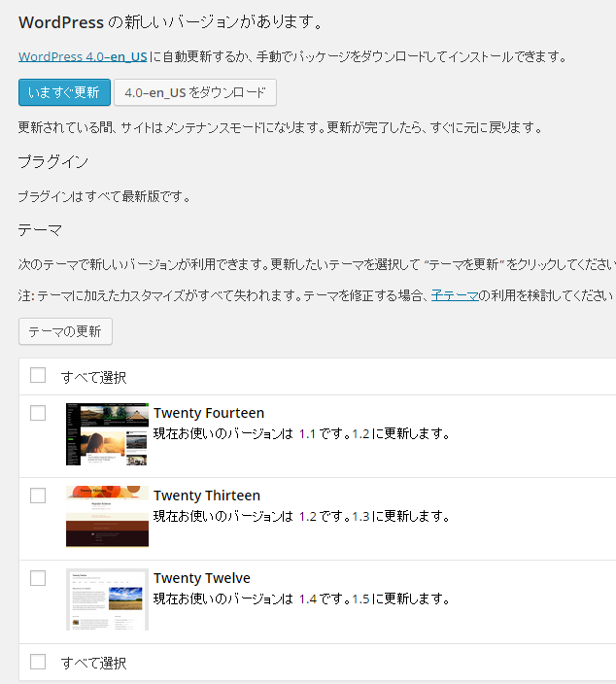Image resolution: width=616 pixels, height=684 pixels.
Task: Open the 子テーマ link
Action: click(455, 295)
